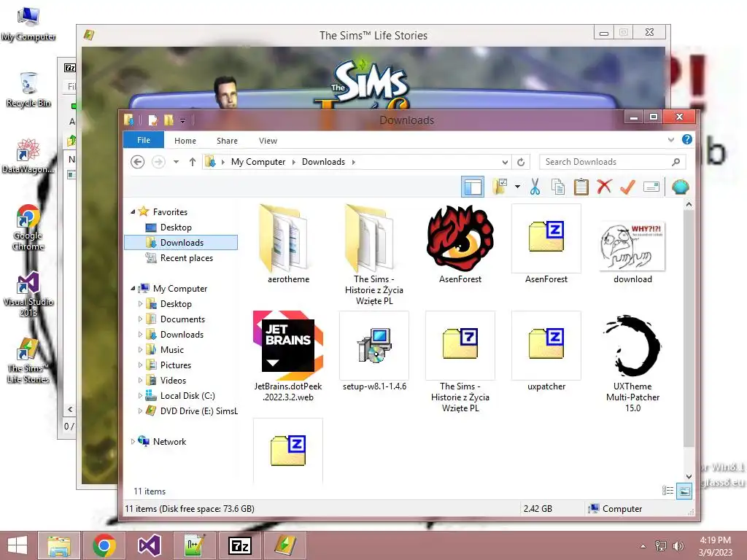Click the Copy toolbar icon

(x=558, y=187)
